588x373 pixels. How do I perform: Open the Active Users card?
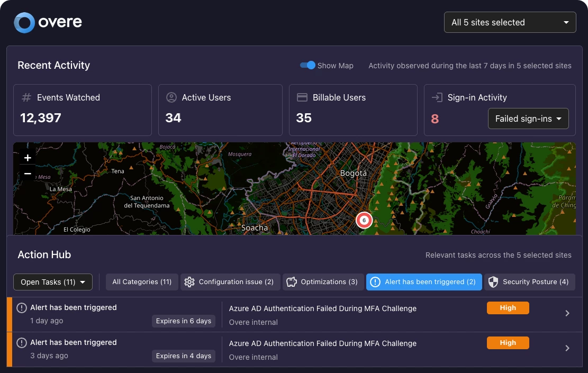tap(220, 110)
